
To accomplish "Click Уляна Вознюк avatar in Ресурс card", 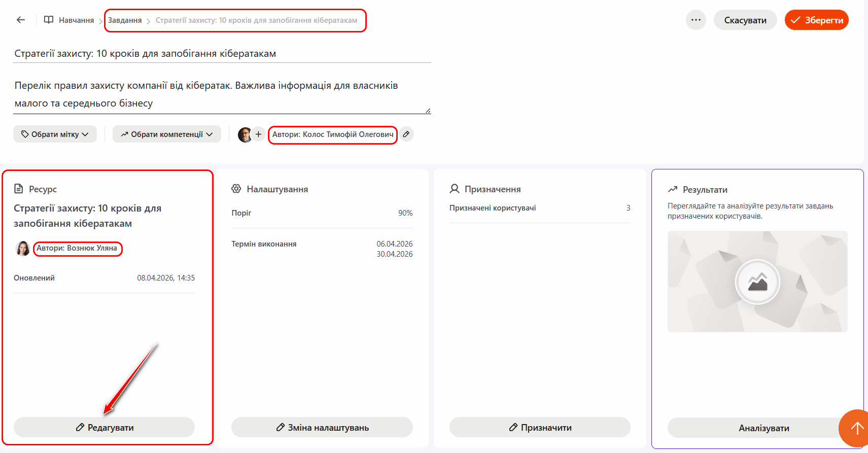I will click(x=23, y=249).
